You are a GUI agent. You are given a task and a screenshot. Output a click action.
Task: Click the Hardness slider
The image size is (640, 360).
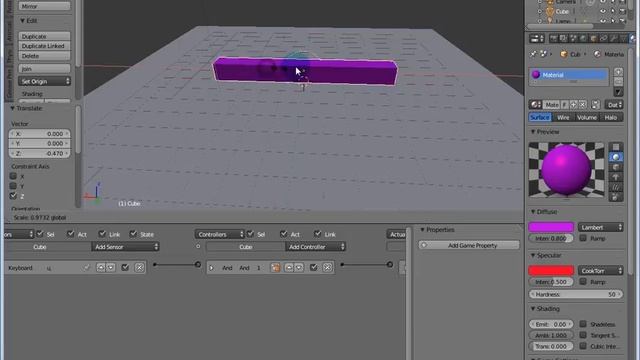tap(576, 294)
